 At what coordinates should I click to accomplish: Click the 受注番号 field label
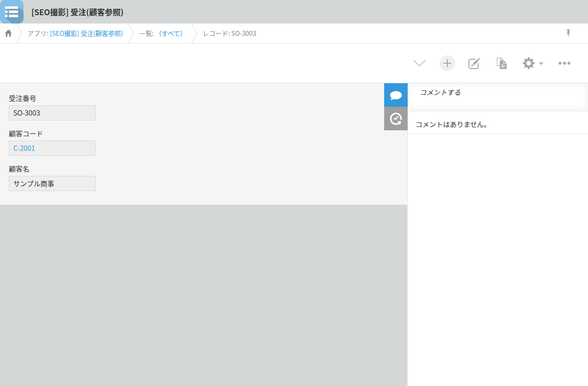(x=23, y=98)
